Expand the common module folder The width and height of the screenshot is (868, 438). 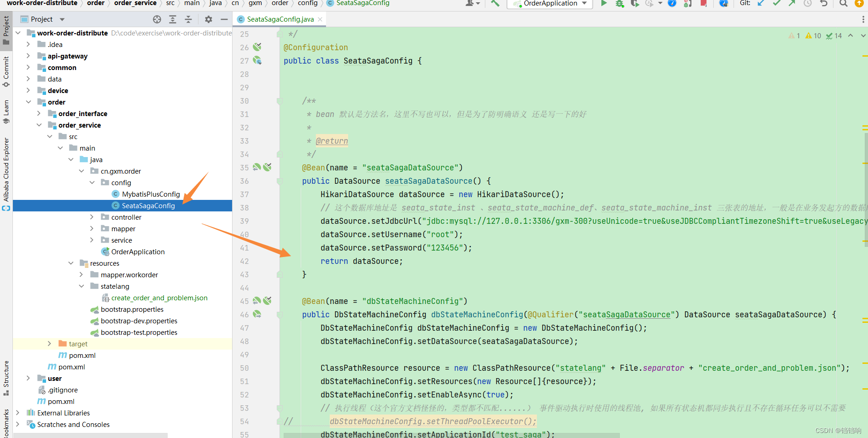(x=28, y=67)
